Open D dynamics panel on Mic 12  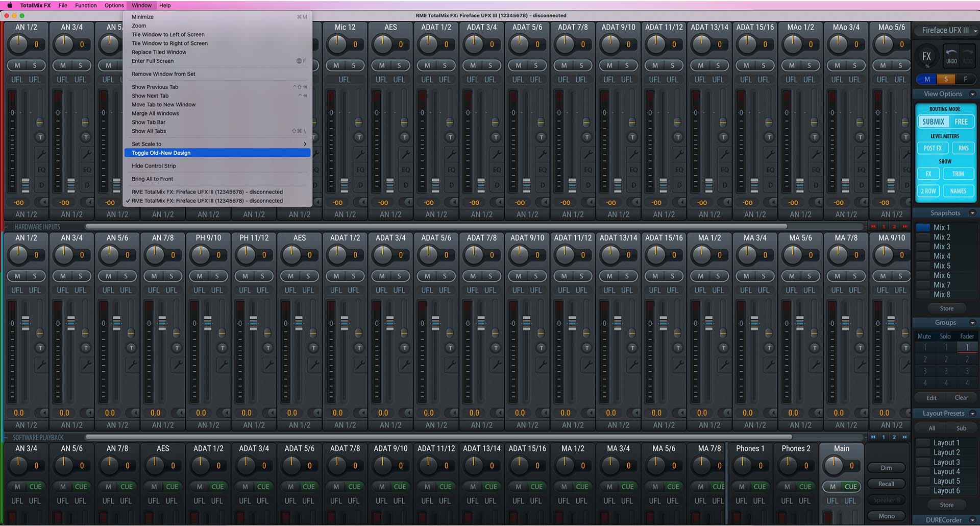click(x=360, y=185)
